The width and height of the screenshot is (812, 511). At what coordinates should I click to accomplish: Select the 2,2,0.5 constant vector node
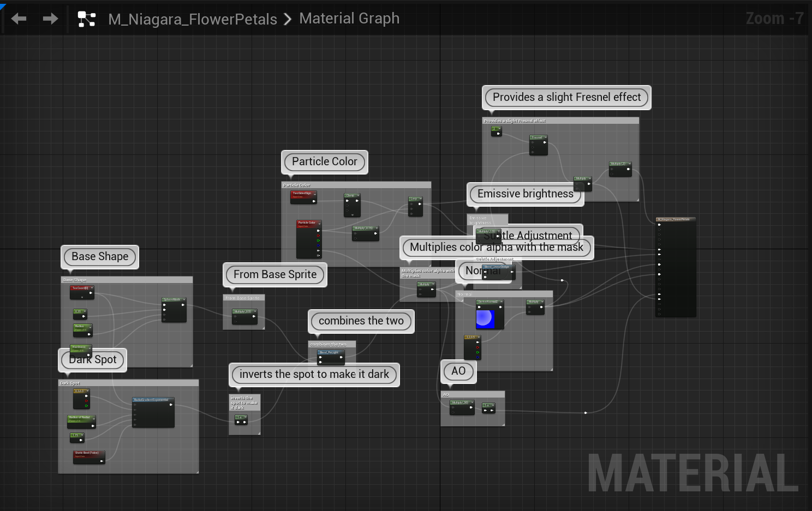pyautogui.click(x=473, y=347)
